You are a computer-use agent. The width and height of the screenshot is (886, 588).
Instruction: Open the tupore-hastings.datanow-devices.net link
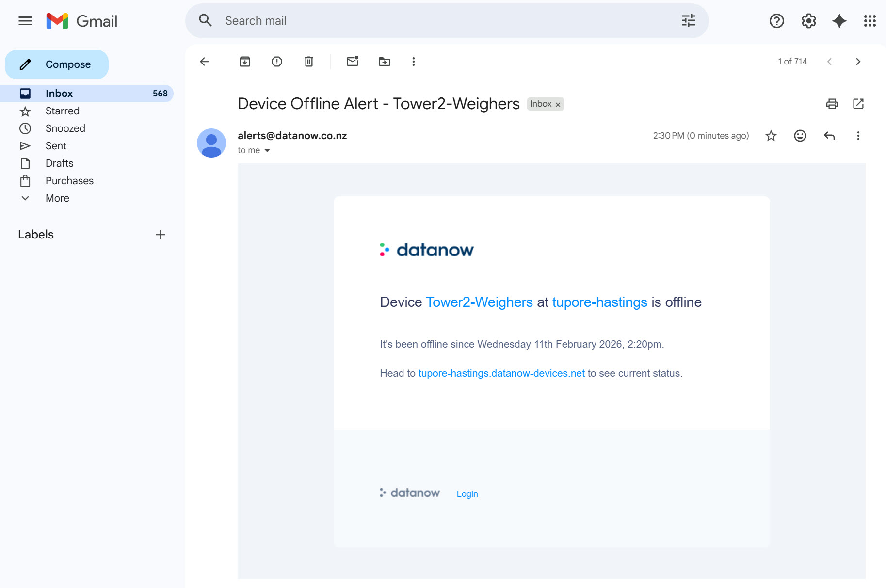point(501,373)
